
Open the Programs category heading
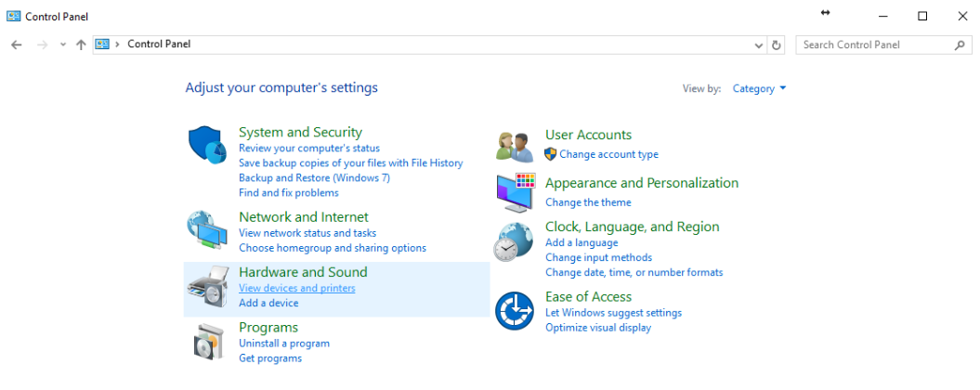(268, 328)
